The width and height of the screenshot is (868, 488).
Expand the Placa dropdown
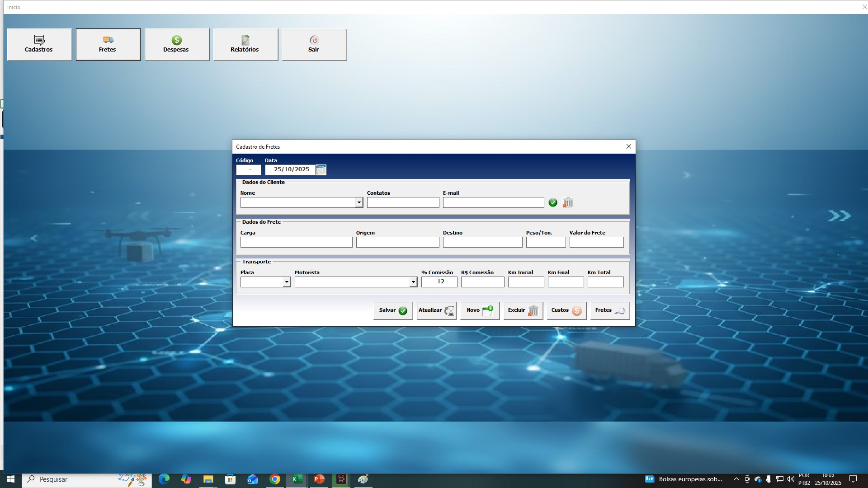[x=287, y=282]
